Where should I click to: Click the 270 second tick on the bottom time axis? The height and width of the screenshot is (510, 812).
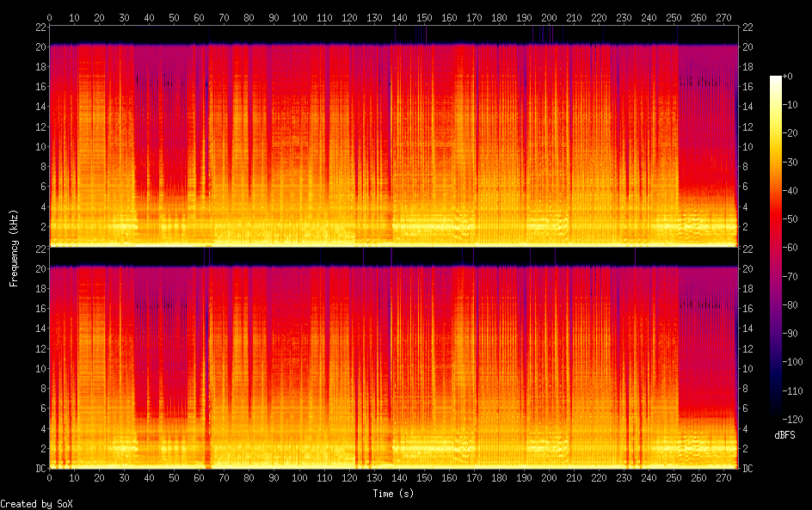[x=723, y=479]
